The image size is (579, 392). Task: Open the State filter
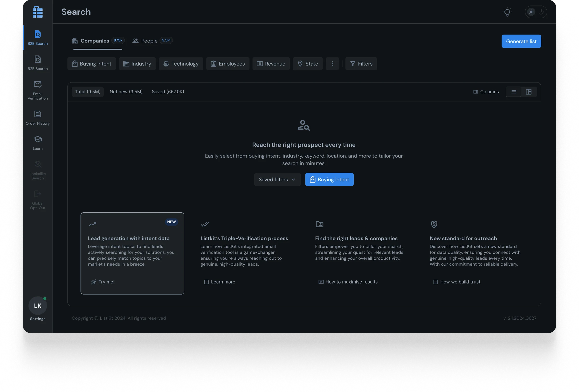307,64
